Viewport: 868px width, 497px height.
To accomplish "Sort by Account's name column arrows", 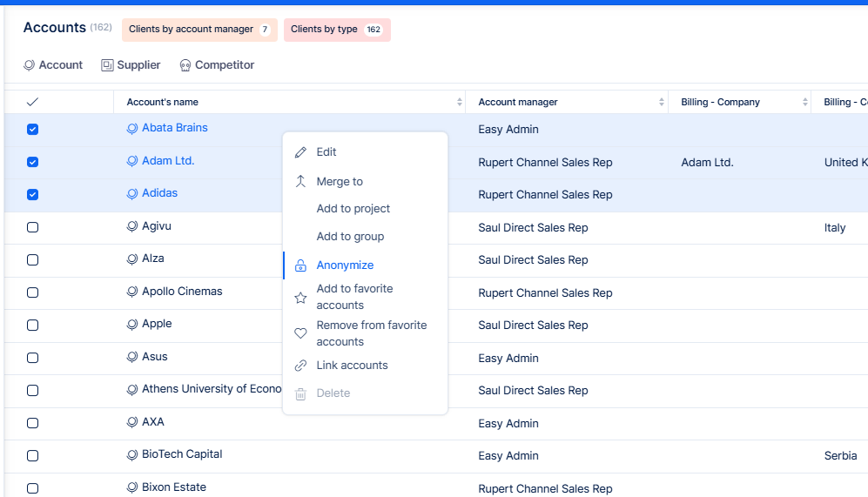I will [460, 103].
